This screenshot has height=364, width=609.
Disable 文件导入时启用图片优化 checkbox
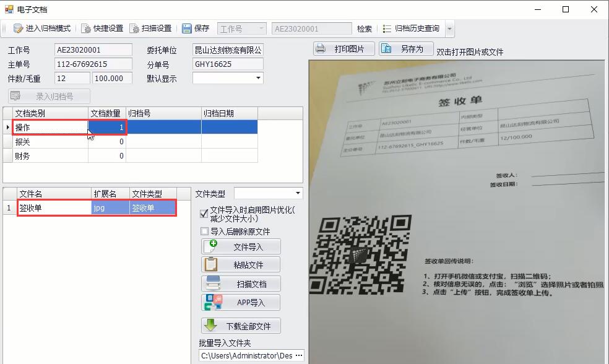(204, 214)
